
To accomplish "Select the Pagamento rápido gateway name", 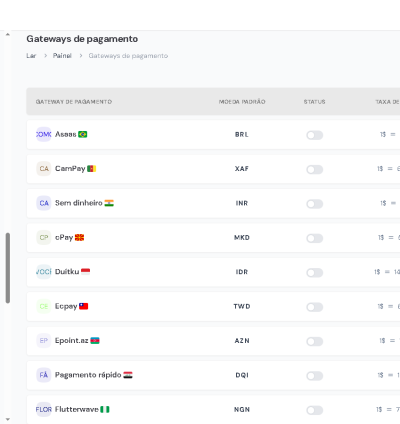I will [x=88, y=375].
